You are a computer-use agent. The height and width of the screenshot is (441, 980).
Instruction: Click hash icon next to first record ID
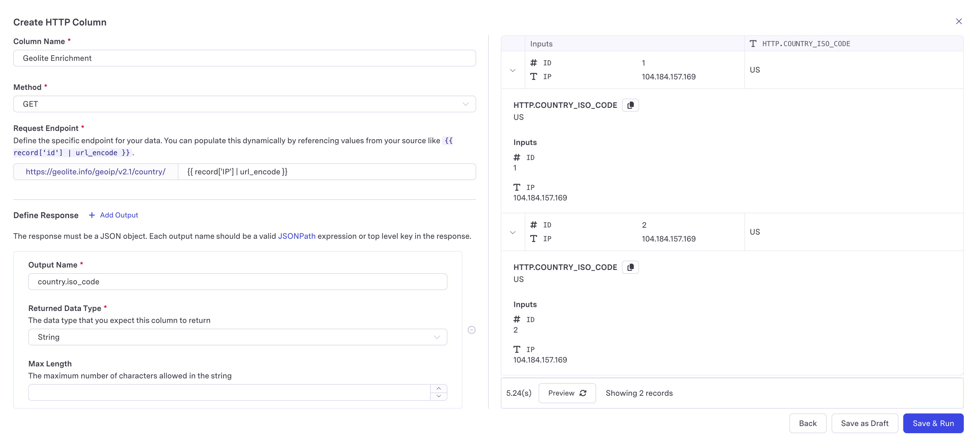[x=533, y=63]
